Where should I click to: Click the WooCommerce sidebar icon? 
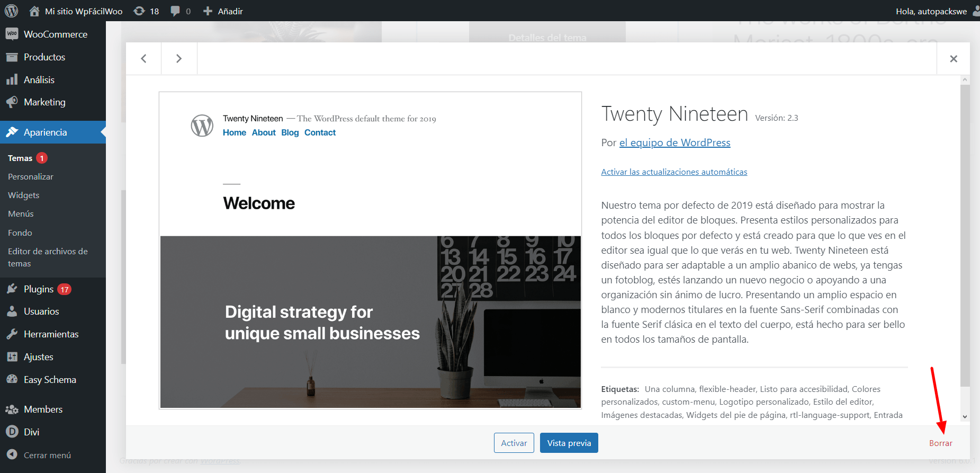tap(12, 34)
